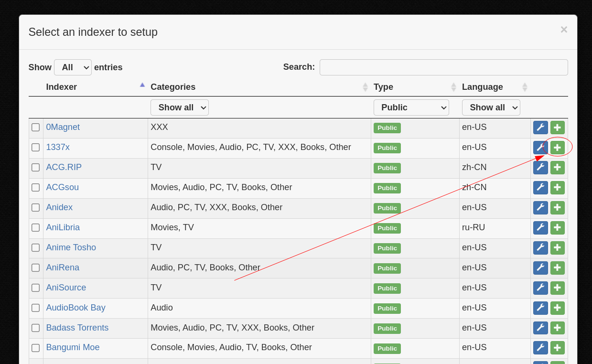Screen dimensions: 592x364
Task: Open the Type filter dropdown set to Public
Action: click(x=411, y=107)
